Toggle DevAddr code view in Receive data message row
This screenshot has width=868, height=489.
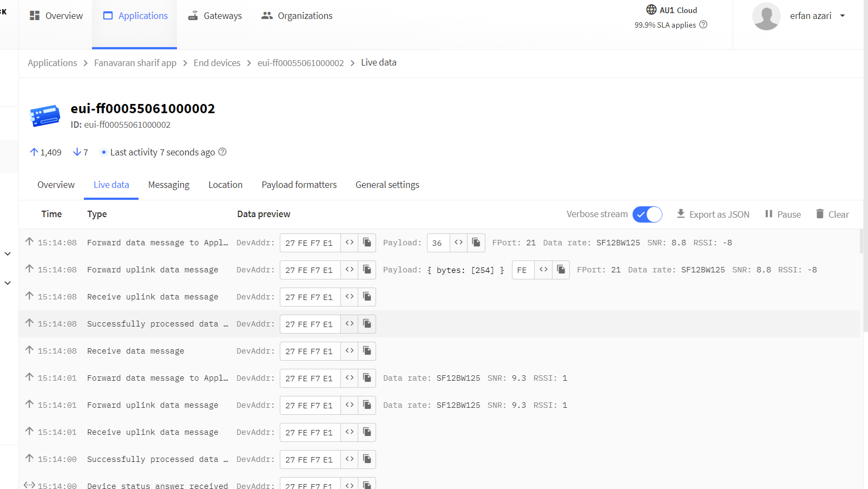point(350,351)
